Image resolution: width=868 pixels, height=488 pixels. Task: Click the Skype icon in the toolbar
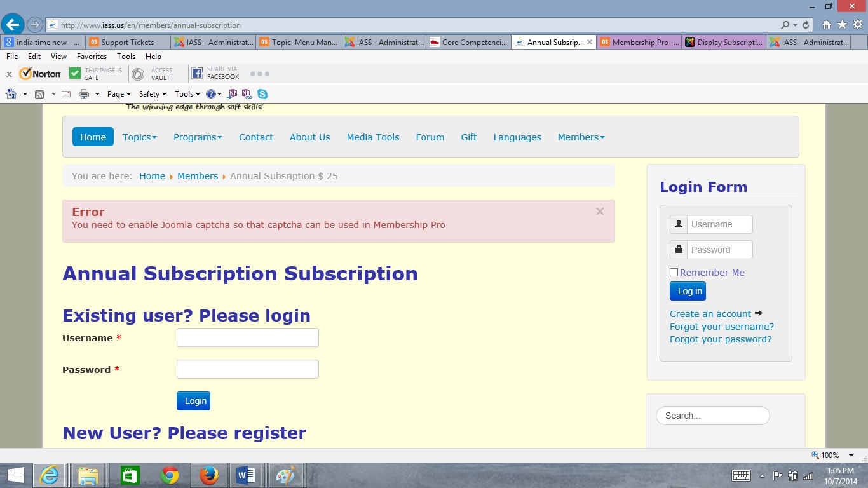click(262, 94)
